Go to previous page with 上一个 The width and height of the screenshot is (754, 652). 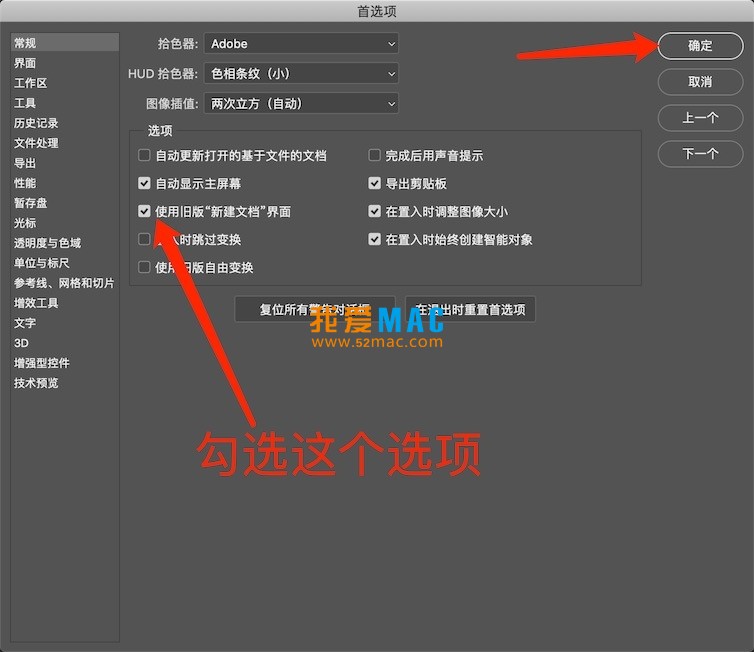pos(700,118)
